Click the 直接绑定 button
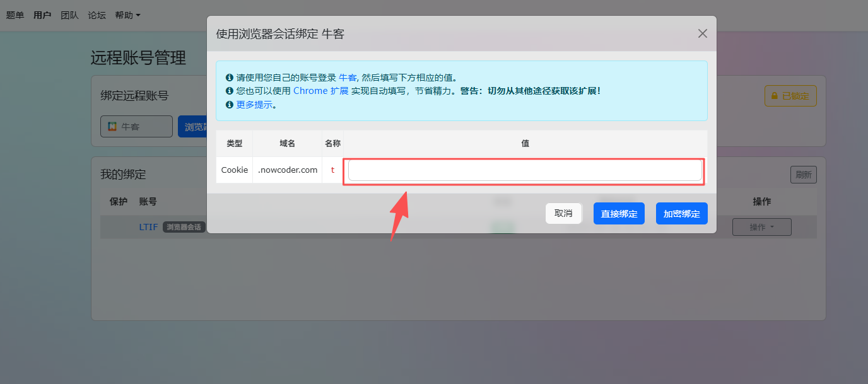The image size is (868, 384). tap(619, 213)
